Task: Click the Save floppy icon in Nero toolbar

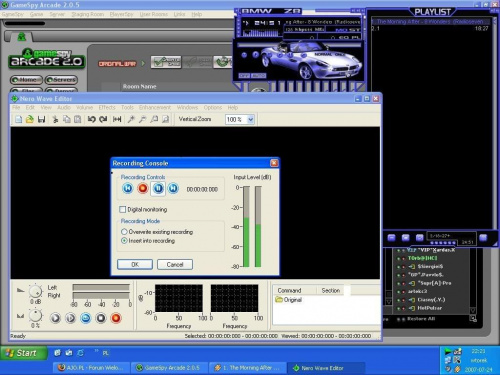Action: coord(41,119)
